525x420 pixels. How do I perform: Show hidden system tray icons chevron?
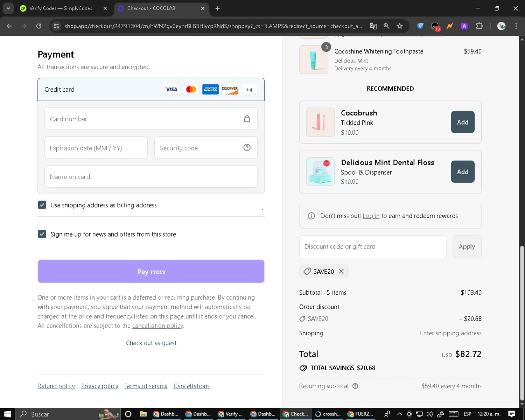399,414
